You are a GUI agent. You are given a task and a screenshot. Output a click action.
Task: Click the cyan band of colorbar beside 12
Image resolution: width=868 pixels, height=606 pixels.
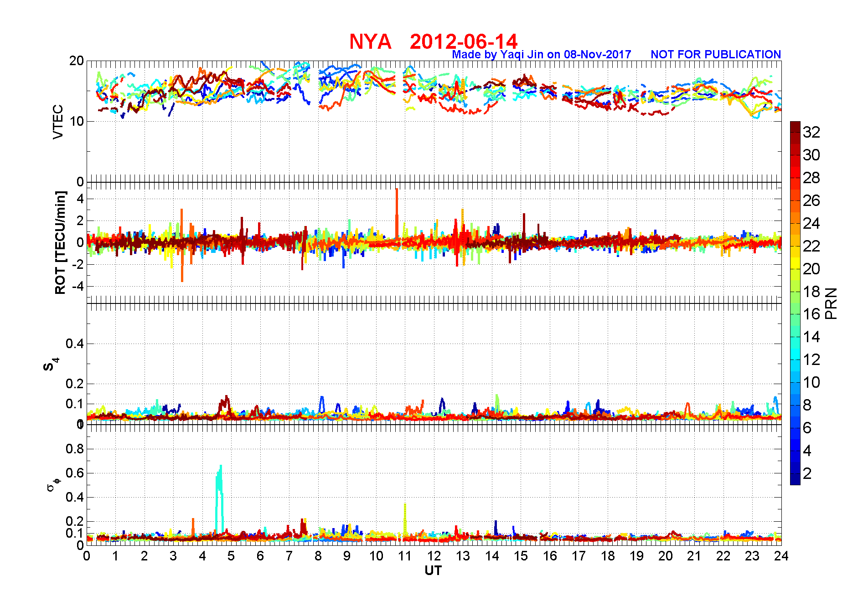pos(795,354)
